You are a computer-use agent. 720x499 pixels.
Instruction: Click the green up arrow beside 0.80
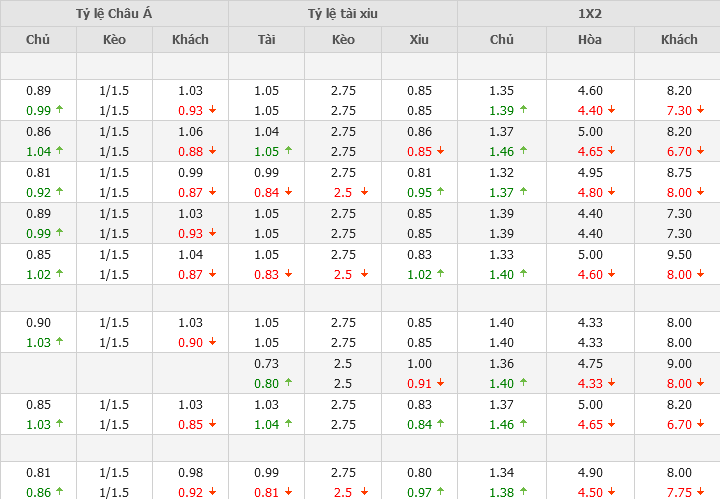point(288,381)
